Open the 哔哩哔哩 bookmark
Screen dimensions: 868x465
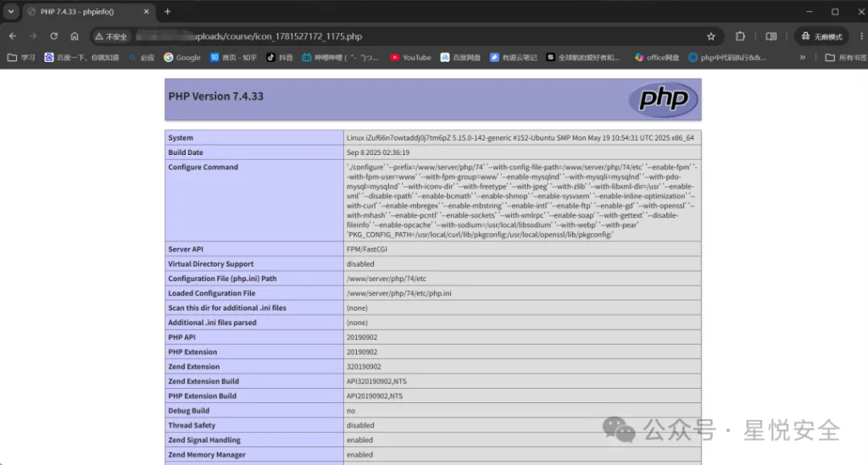point(340,58)
